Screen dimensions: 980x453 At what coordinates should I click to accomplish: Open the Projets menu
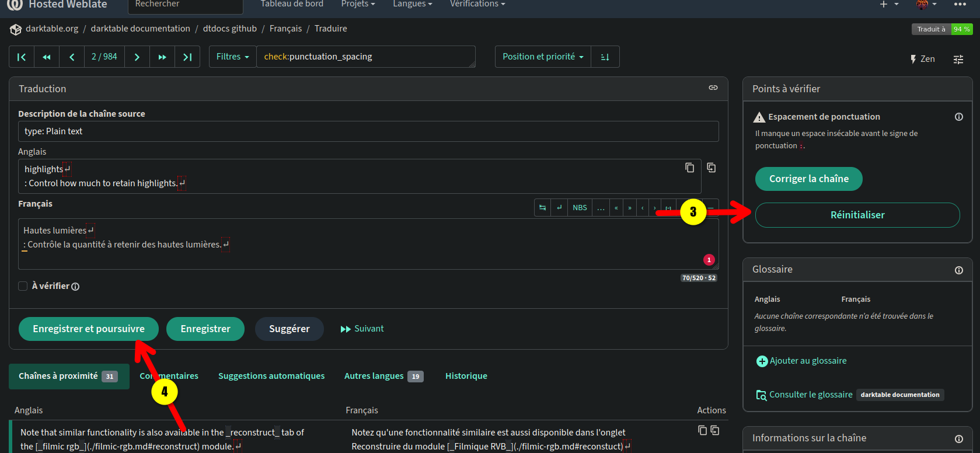358,4
